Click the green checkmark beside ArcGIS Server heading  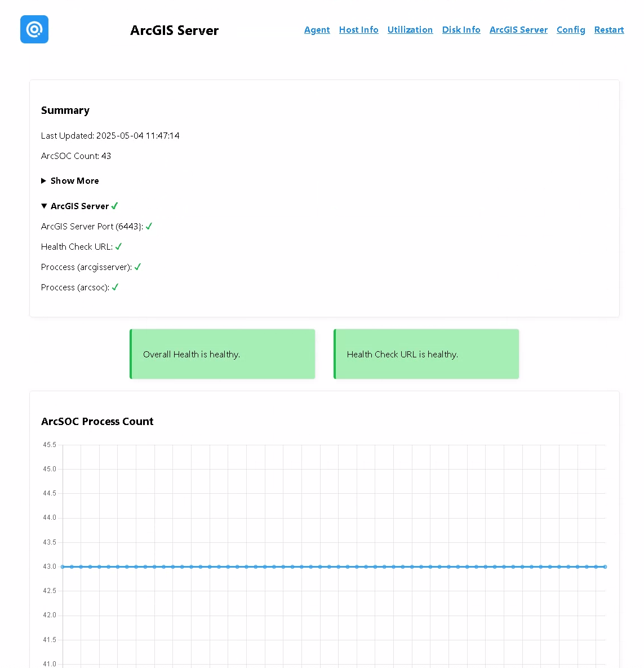115,206
